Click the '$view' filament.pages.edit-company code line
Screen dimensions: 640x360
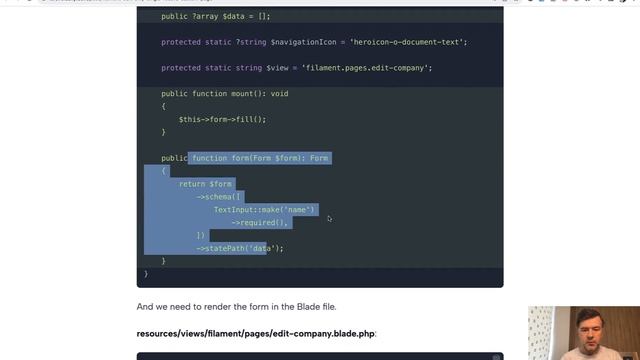click(x=296, y=68)
